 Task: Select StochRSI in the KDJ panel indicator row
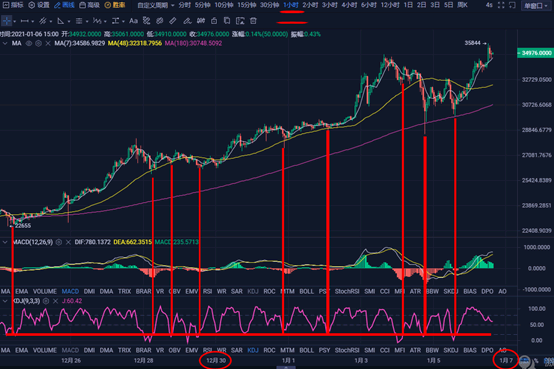pos(347,350)
